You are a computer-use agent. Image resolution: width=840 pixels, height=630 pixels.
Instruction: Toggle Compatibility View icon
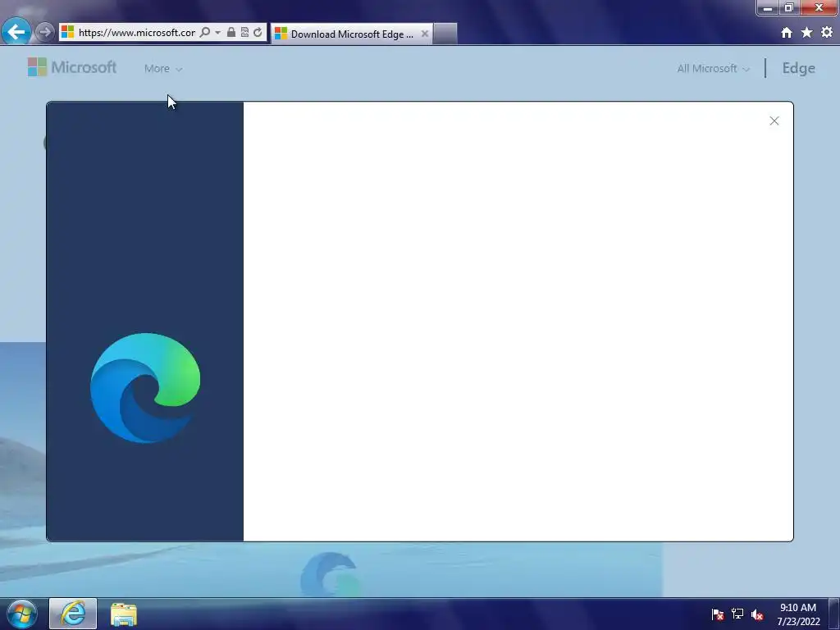(x=244, y=32)
